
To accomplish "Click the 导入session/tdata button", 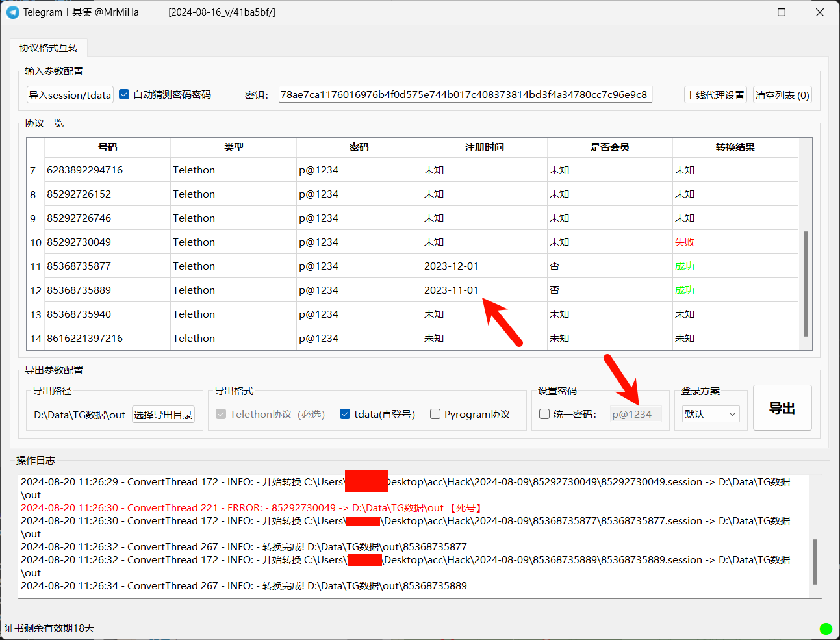I will point(70,95).
